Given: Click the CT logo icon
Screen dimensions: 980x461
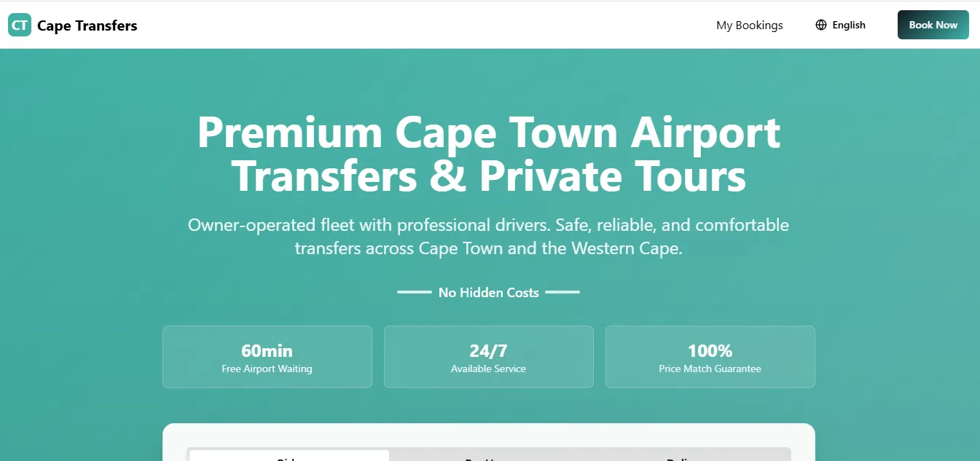Looking at the screenshot, I should (20, 25).
